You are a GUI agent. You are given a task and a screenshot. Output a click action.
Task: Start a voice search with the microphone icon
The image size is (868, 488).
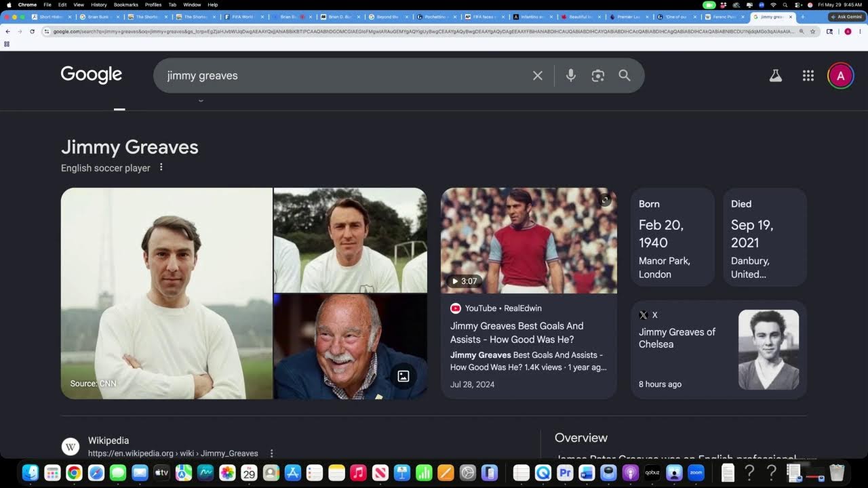(x=571, y=76)
